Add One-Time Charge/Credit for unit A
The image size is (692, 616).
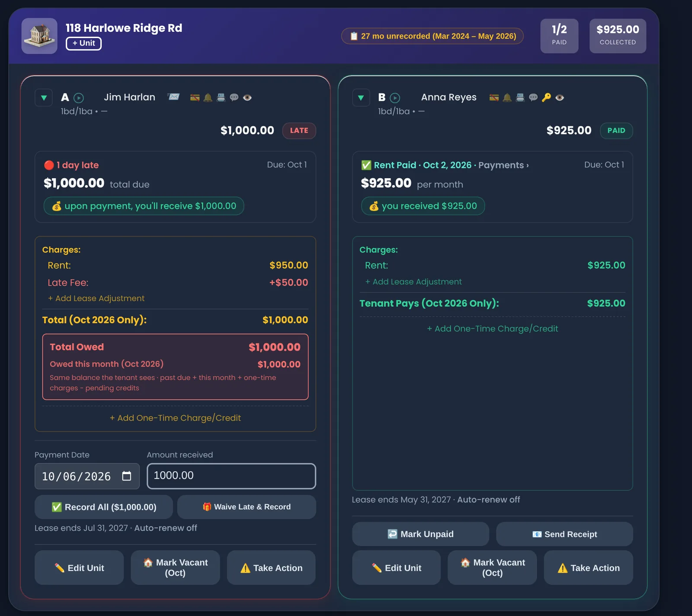[x=175, y=418]
